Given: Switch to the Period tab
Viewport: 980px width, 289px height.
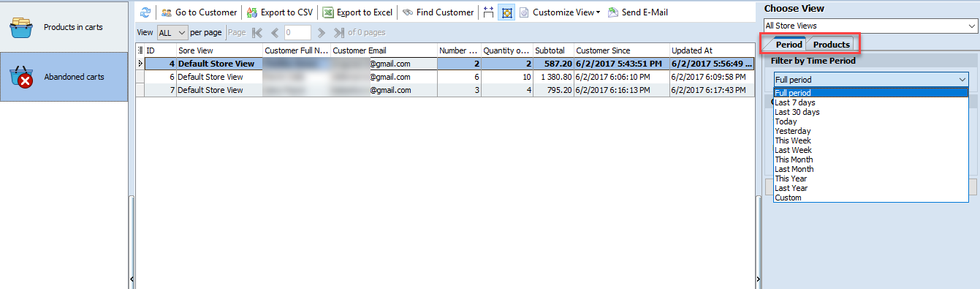Looking at the screenshot, I should coord(789,45).
